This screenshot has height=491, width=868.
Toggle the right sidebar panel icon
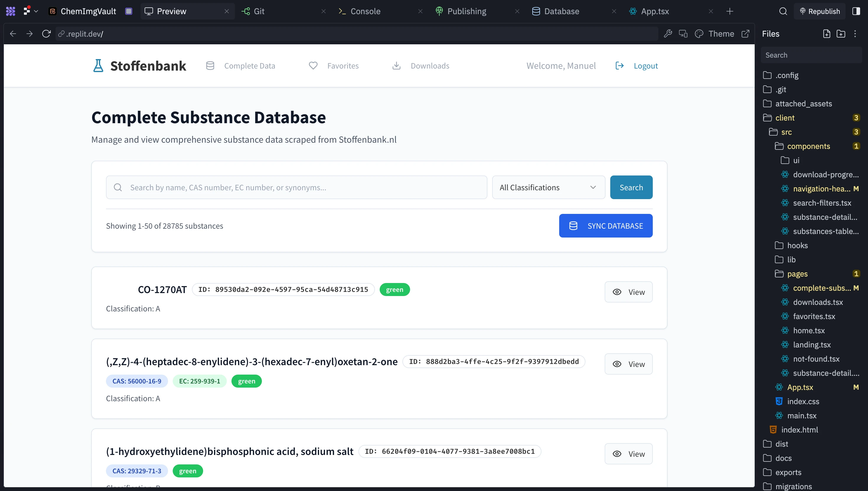[856, 11]
